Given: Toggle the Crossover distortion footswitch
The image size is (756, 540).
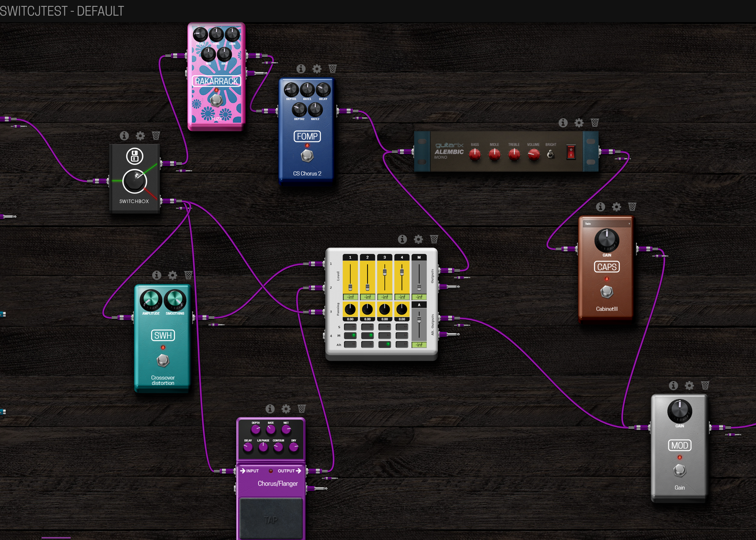Looking at the screenshot, I should click(x=163, y=360).
